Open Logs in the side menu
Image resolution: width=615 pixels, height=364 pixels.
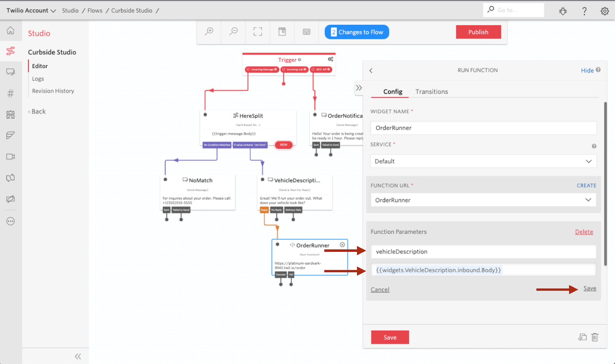(38, 78)
